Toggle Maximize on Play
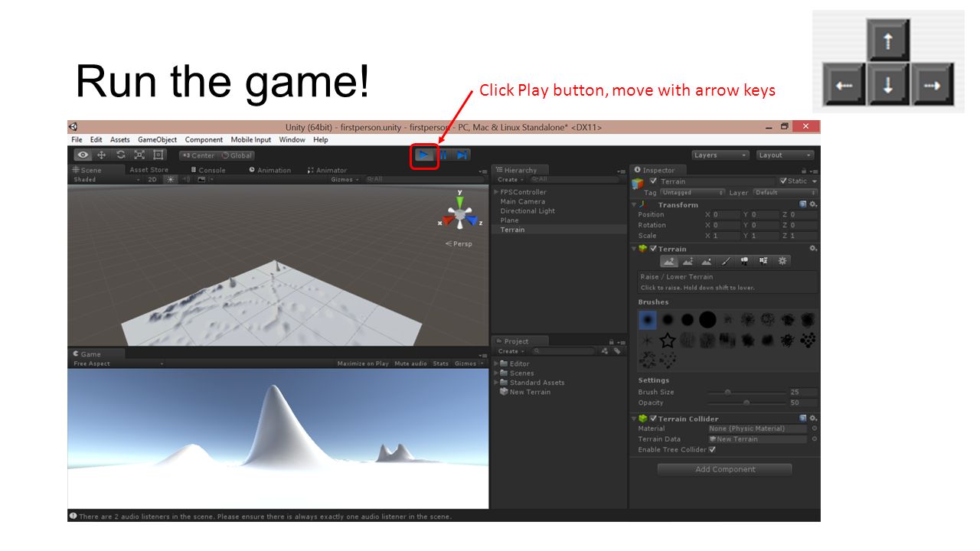 click(363, 364)
